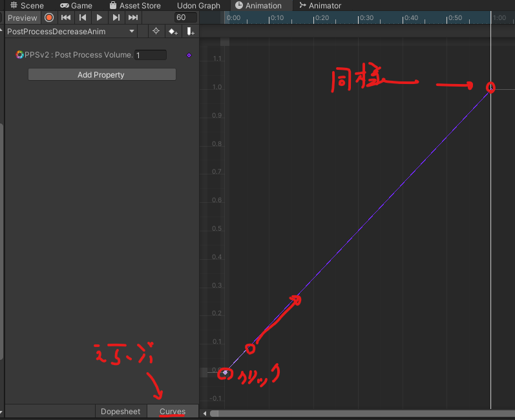Viewport: 515px width, 420px height.
Task: Switch to the Animator tab
Action: point(321,6)
